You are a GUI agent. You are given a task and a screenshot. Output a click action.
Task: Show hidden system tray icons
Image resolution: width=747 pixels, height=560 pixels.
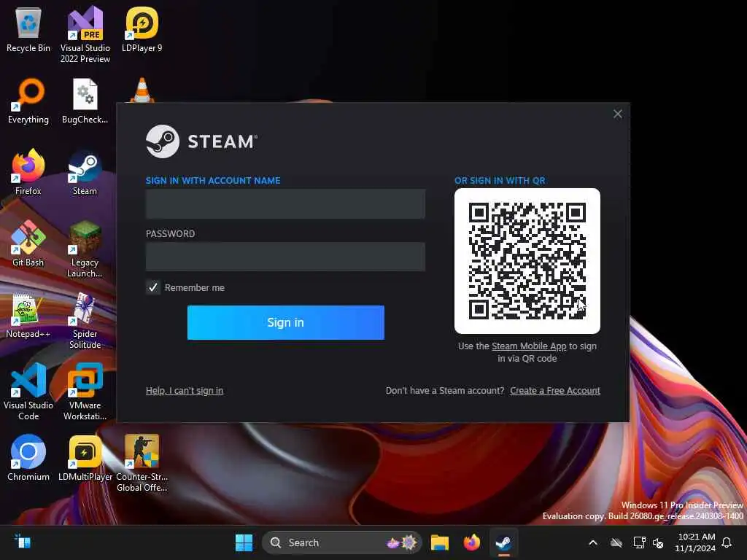pos(592,542)
